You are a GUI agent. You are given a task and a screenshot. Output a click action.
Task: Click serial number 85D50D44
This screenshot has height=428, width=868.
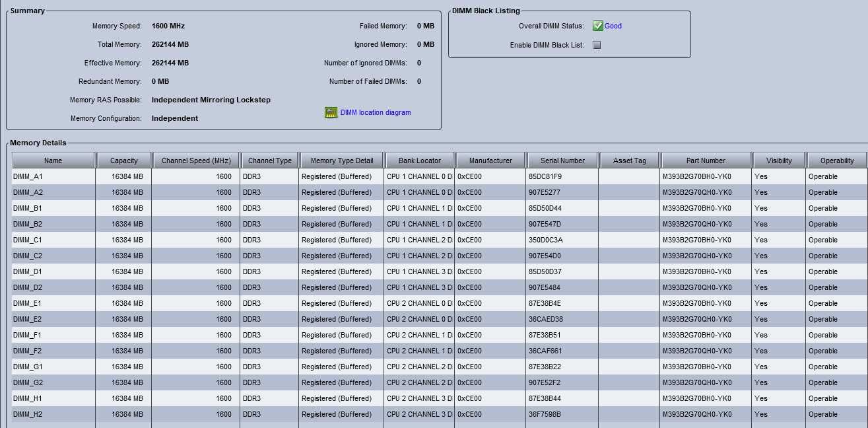[x=545, y=208]
